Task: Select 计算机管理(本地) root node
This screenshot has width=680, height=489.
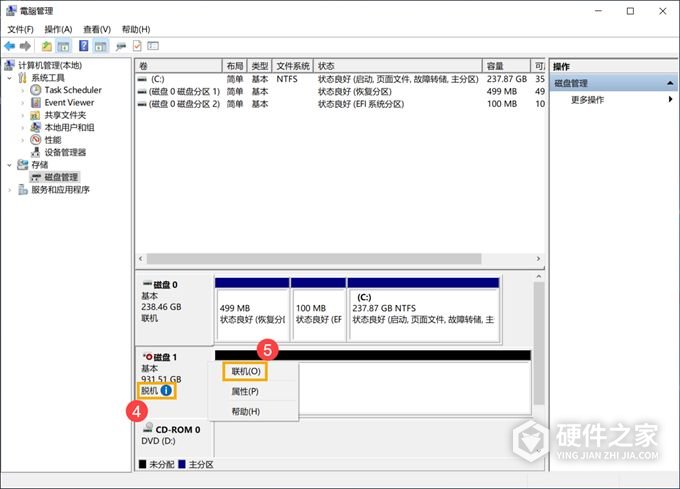Action: coord(50,65)
